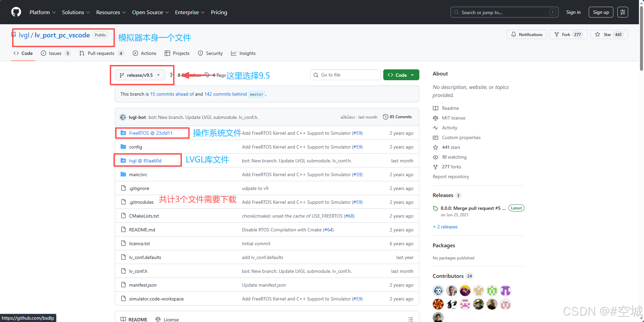Open the README.md file
Viewport: 644px width, 322px height.
pyautogui.click(x=142, y=230)
